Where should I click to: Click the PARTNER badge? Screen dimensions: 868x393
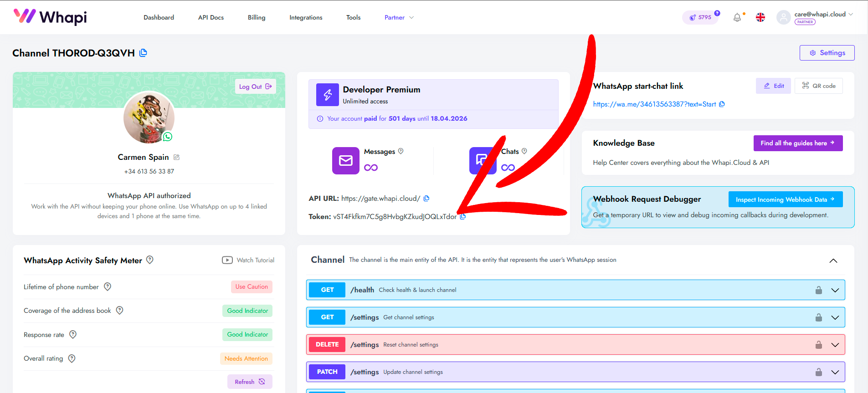[805, 22]
